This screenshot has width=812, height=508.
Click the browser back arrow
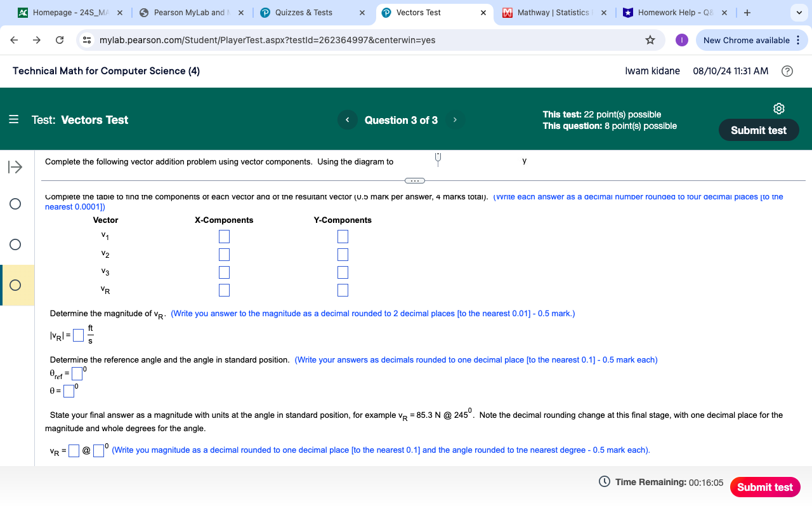13,39
